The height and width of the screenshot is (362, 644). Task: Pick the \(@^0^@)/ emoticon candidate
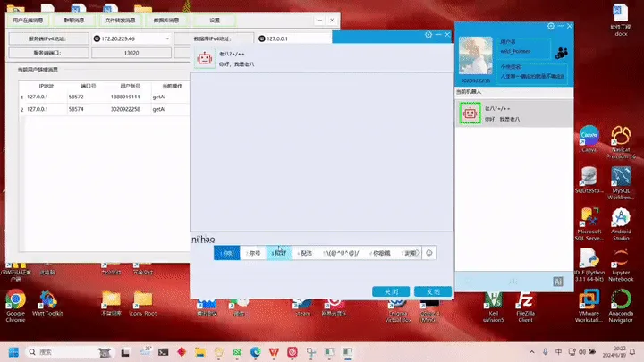coord(341,253)
